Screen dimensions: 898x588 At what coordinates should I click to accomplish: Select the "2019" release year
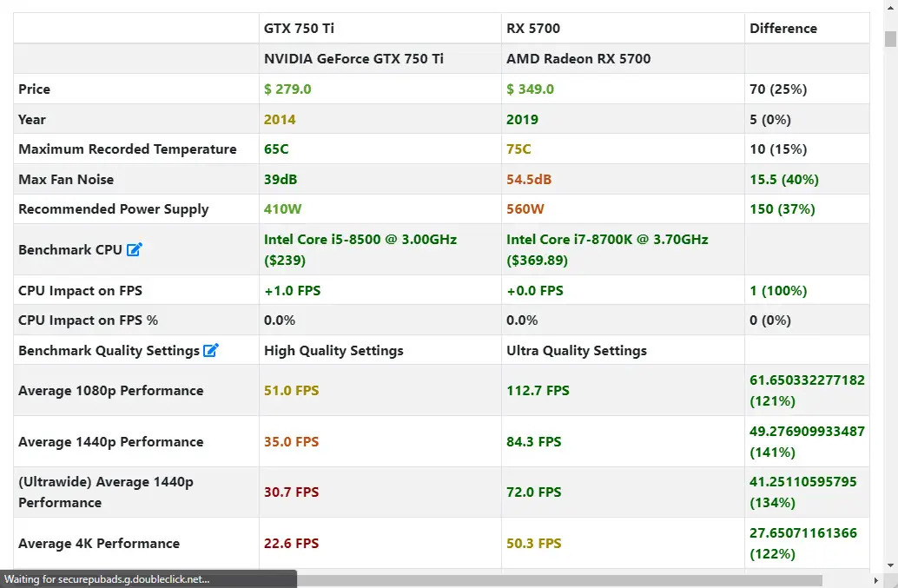[522, 119]
